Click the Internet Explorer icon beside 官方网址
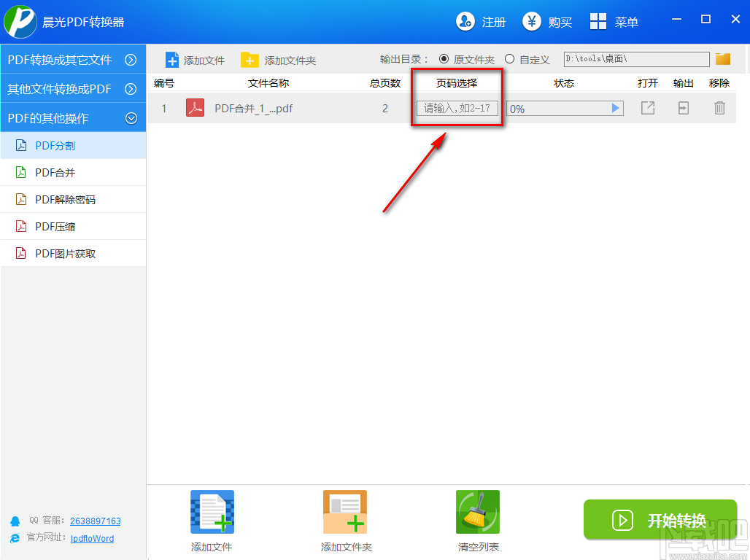Screen dimensions: 750x560 pyautogui.click(x=15, y=538)
